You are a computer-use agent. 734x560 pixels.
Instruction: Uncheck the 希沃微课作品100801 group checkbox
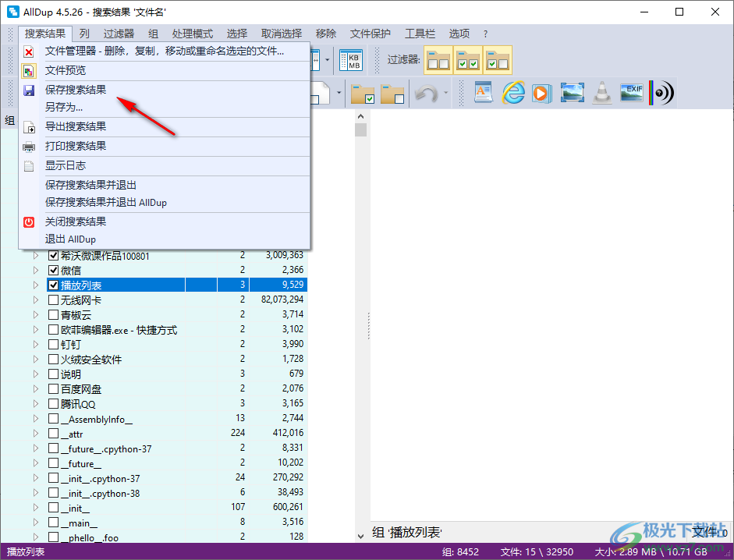coord(53,256)
